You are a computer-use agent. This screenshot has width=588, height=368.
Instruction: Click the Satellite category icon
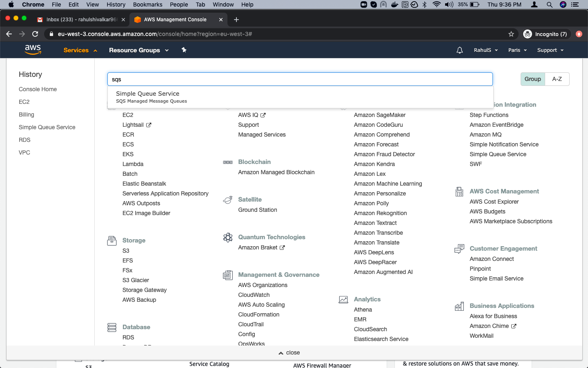click(228, 200)
